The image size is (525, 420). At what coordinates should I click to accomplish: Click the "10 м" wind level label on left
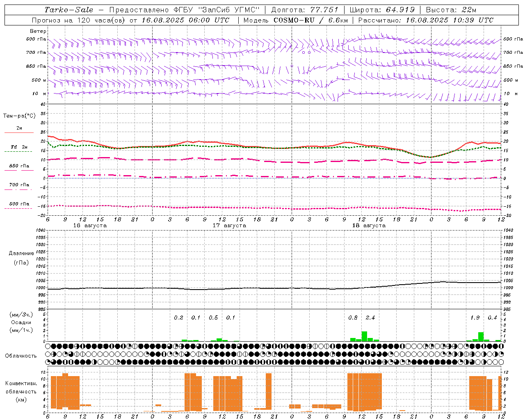click(x=39, y=94)
